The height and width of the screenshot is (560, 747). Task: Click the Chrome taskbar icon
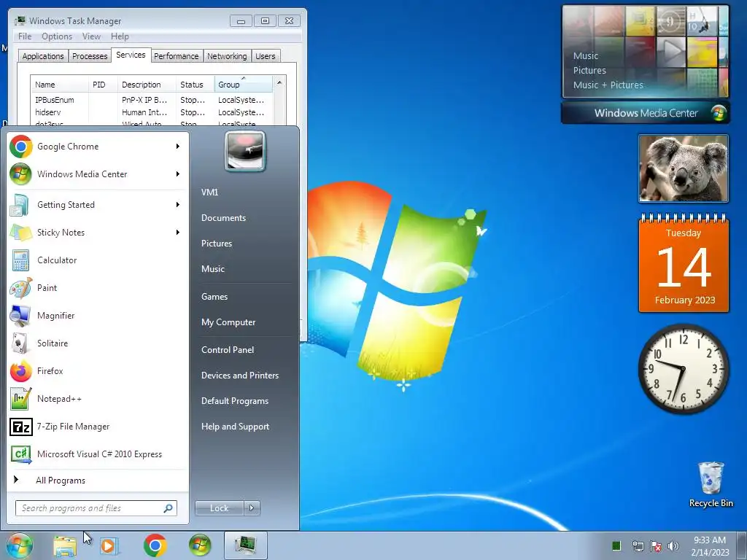tap(155, 545)
